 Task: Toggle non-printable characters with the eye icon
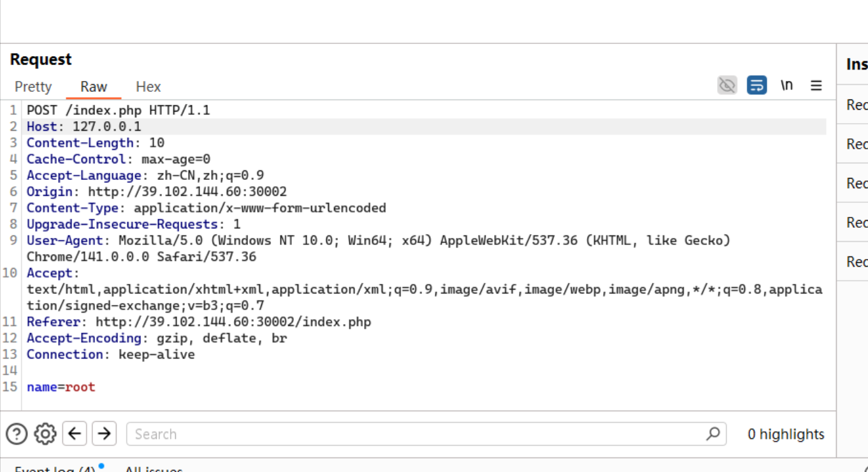727,84
